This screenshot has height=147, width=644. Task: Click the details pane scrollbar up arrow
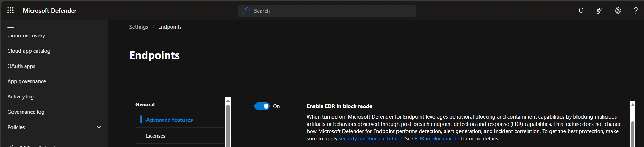point(633,104)
